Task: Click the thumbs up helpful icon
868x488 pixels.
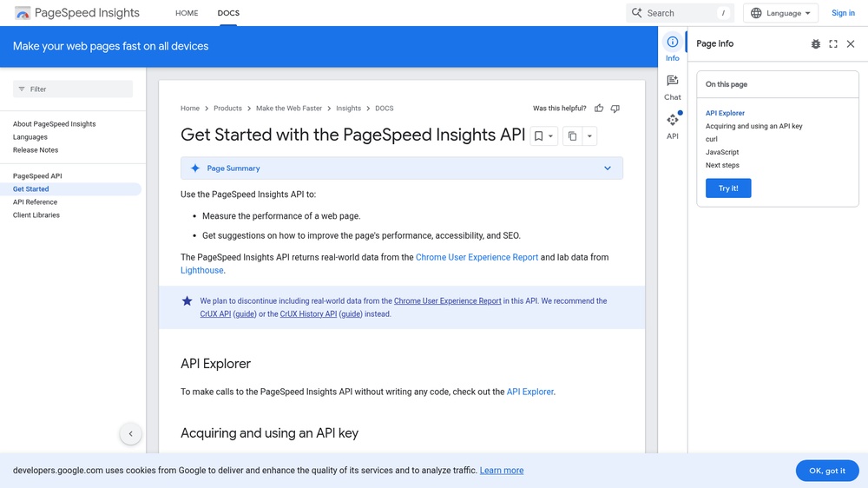Action: pyautogui.click(x=599, y=108)
